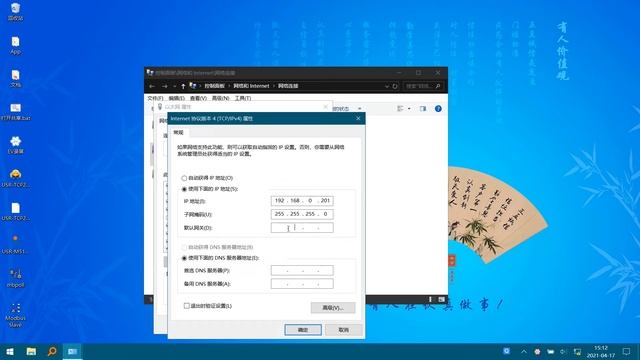
Task: Click the network icon in system tray
Action: coord(577,351)
